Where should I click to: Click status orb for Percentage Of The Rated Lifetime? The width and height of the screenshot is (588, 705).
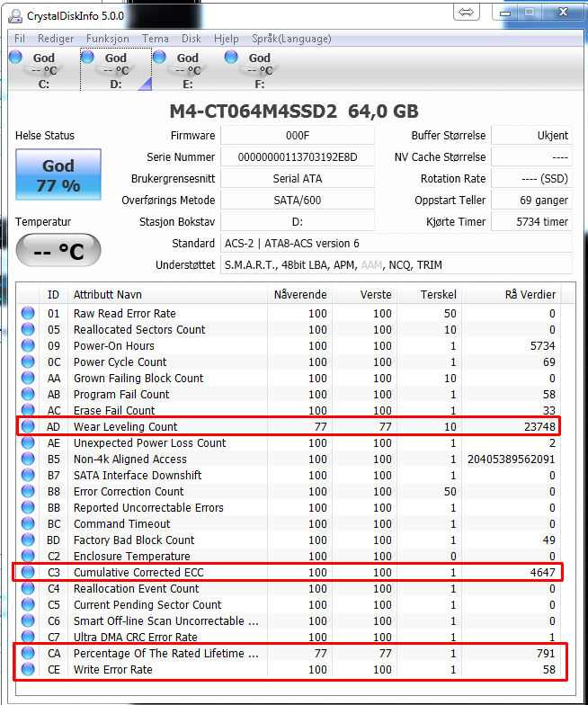tap(28, 653)
